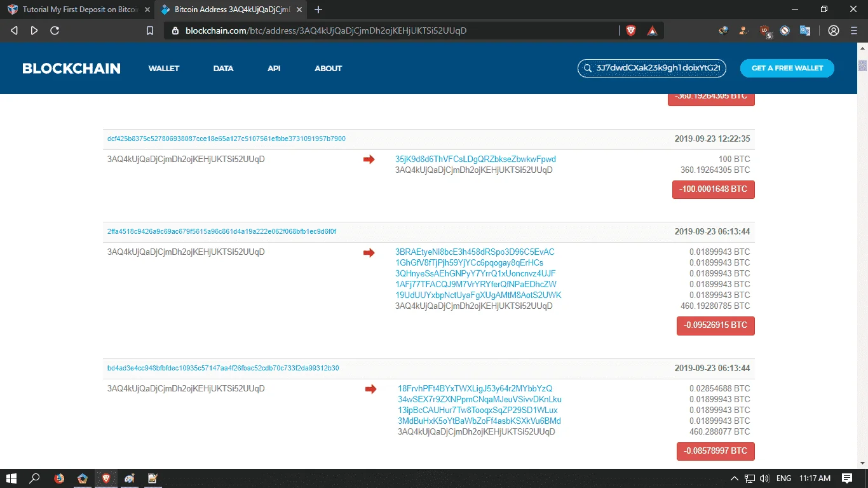Open address 18FrvhPFt4BYxTWXLigJ53y64r2MYbbYzQ

click(x=475, y=389)
